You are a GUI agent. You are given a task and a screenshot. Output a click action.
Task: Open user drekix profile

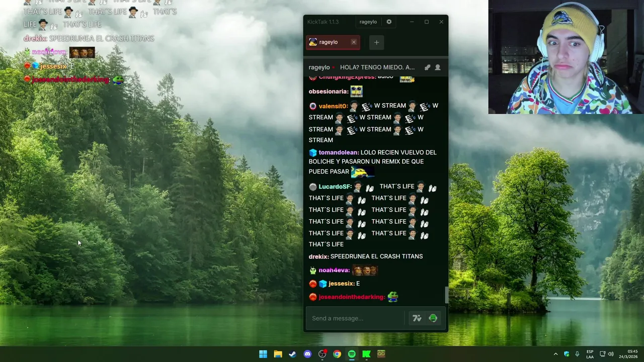pyautogui.click(x=318, y=256)
